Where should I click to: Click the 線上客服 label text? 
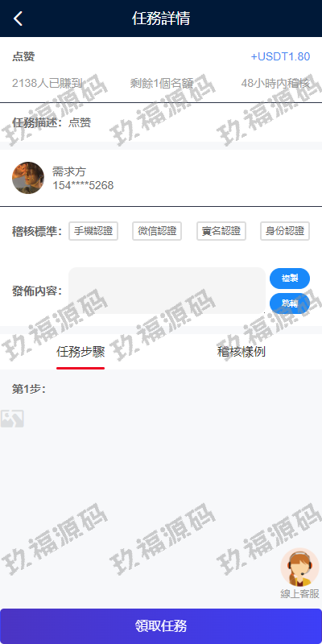point(299,594)
